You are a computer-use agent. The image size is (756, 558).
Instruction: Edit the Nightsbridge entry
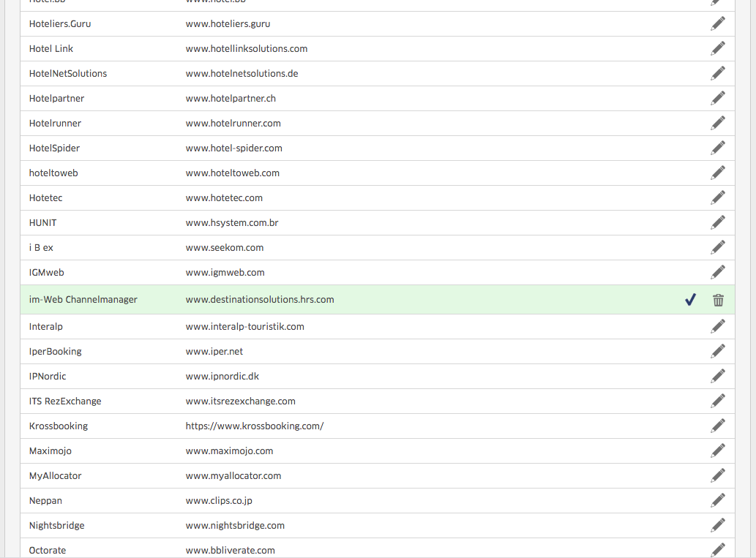click(717, 525)
